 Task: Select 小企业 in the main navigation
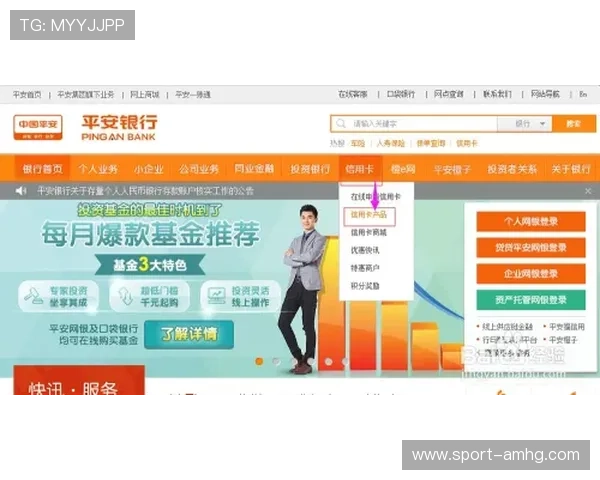click(x=149, y=169)
